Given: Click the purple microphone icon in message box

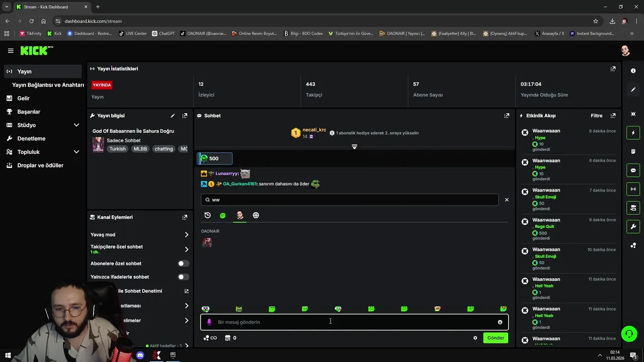Looking at the screenshot, I should (209, 322).
